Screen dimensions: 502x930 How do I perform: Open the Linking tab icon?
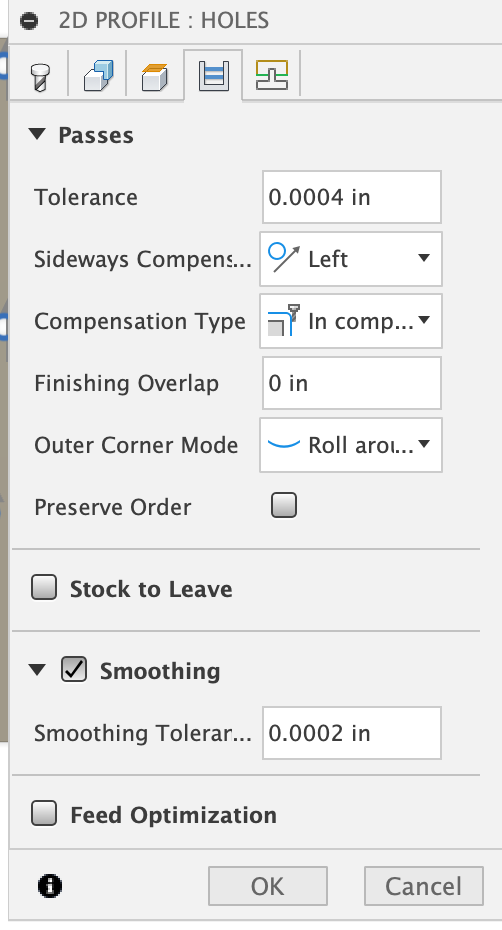272,75
